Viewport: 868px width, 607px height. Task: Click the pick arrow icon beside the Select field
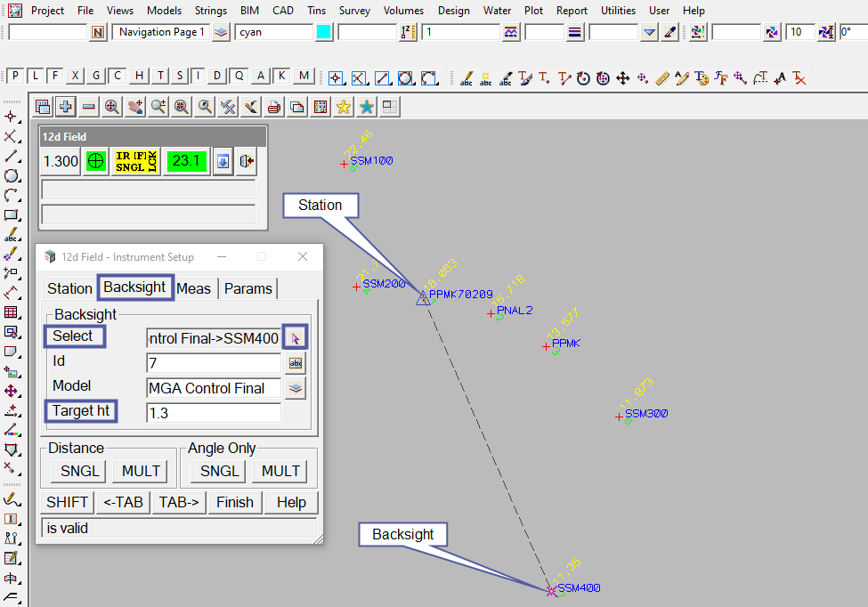point(296,337)
